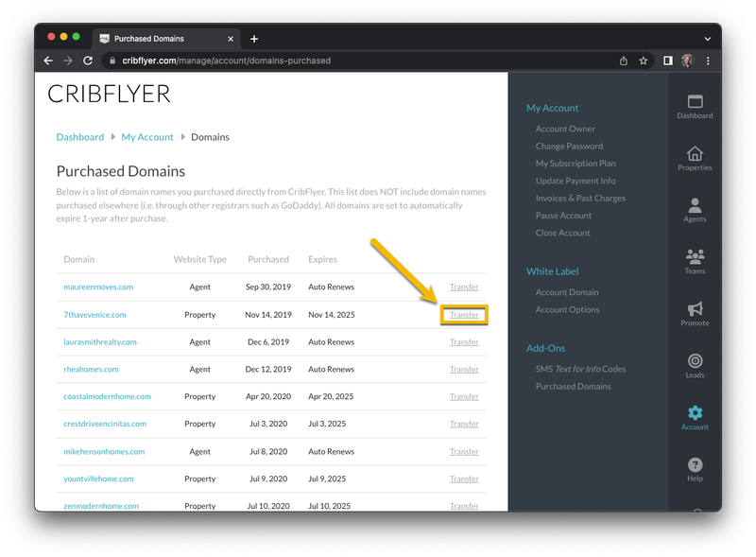Expand the tab search chevron in the tab strip
The image size is (756, 557).
[707, 39]
